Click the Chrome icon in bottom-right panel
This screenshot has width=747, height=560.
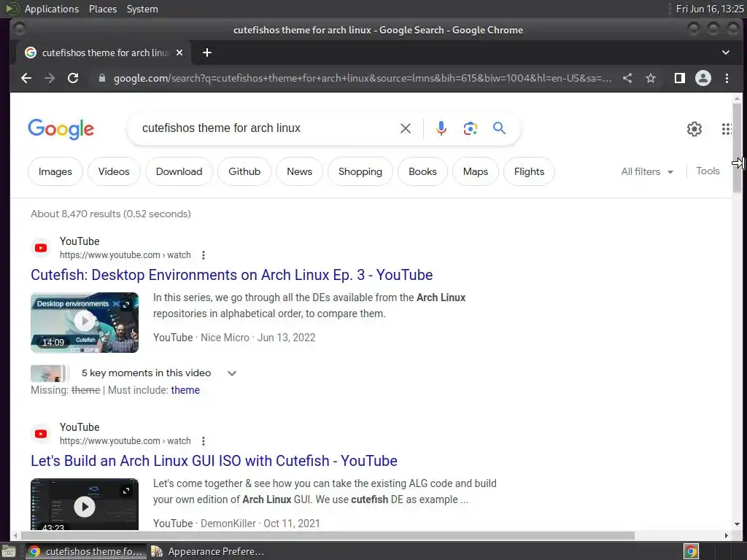pos(691,551)
